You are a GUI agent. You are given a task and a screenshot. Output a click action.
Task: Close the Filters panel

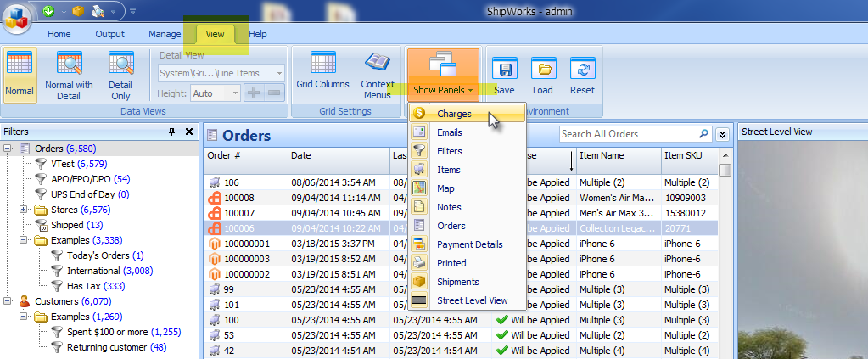coord(189,132)
